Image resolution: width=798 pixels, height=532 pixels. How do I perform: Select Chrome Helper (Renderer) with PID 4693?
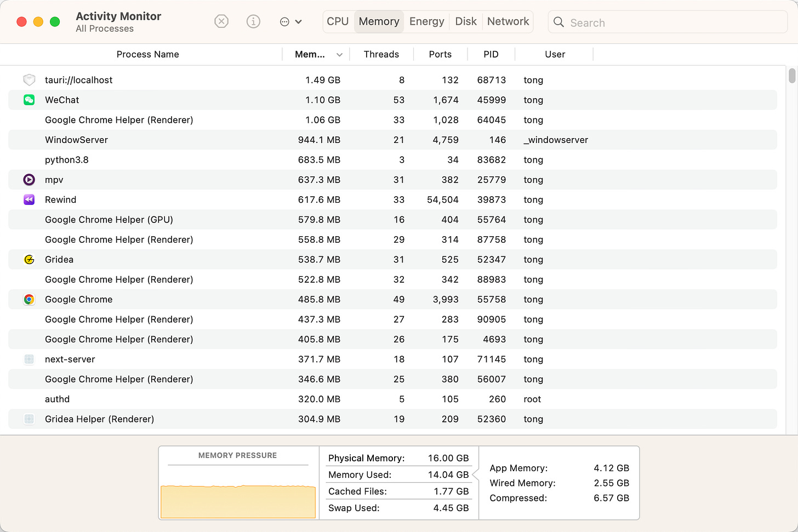tap(392, 339)
